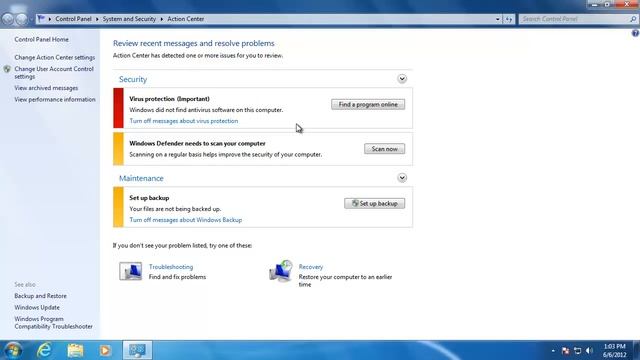640x360 pixels.
Task: Click the UAC shield icon in sidebar
Action: (7, 69)
